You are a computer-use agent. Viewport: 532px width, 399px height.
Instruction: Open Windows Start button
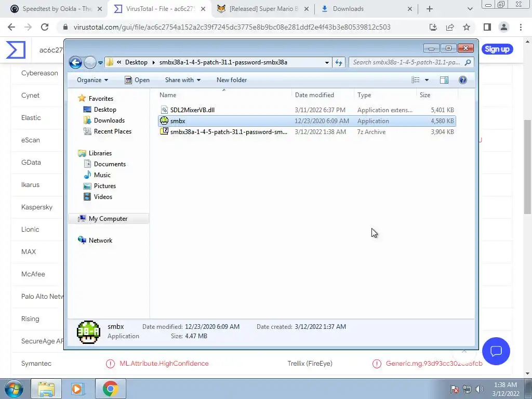pos(14,389)
